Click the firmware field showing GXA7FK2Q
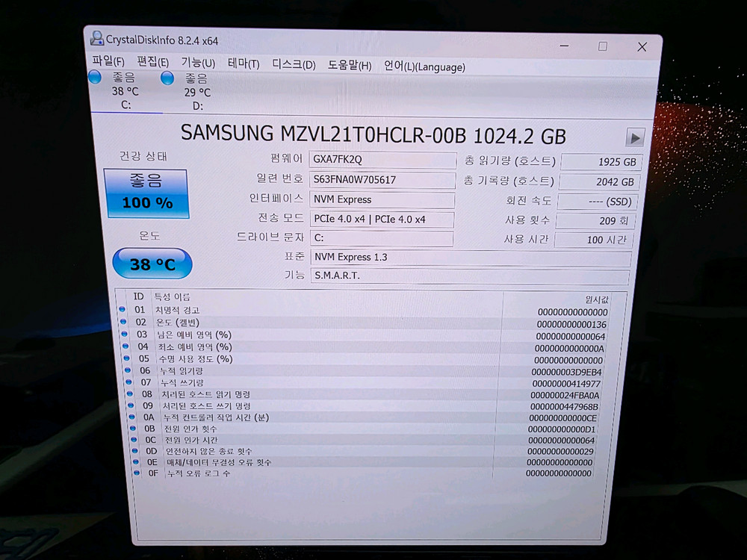Screen dimensions: 747x560 point(382,161)
